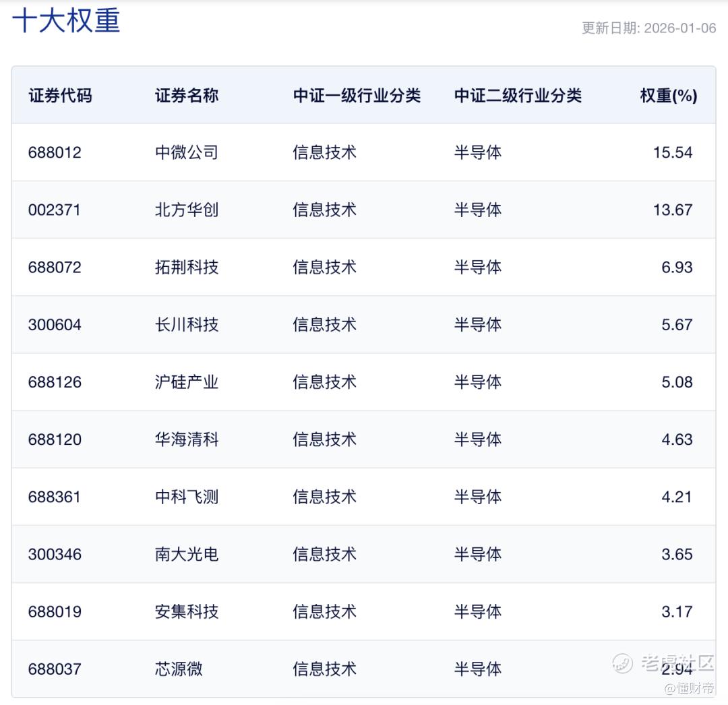Click 半导体 in the 华海清科 row
Image resolution: width=728 pixels, height=705 pixels.
click(478, 439)
